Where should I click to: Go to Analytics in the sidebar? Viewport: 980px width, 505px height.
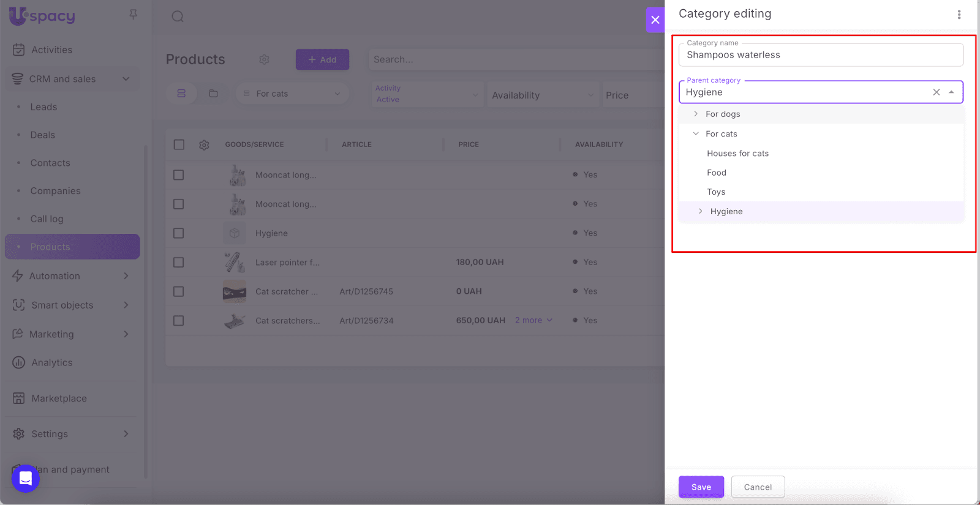[52, 363]
